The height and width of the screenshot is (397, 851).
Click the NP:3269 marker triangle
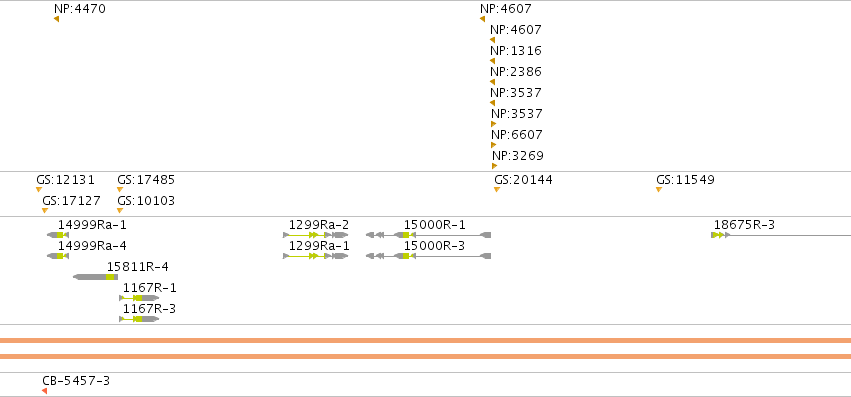[x=494, y=166]
